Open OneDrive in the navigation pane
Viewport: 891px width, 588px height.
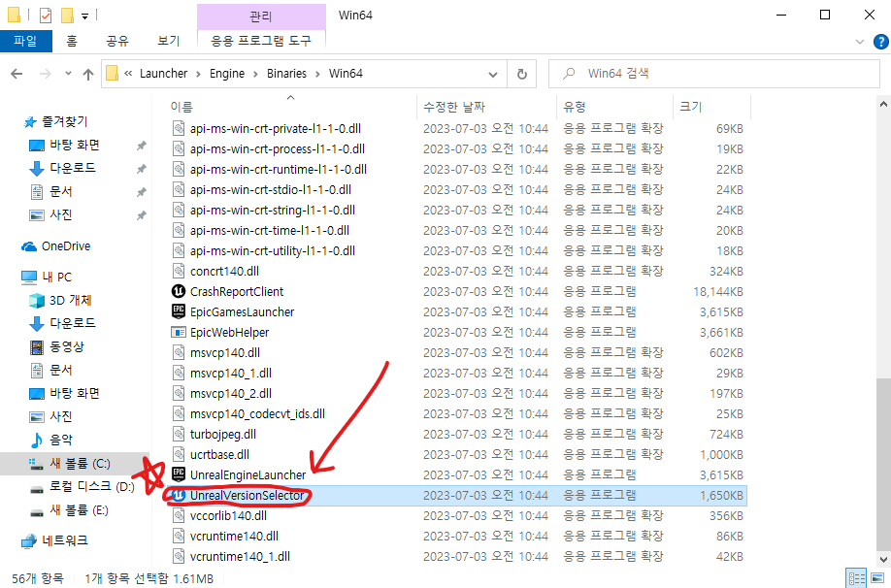55,246
